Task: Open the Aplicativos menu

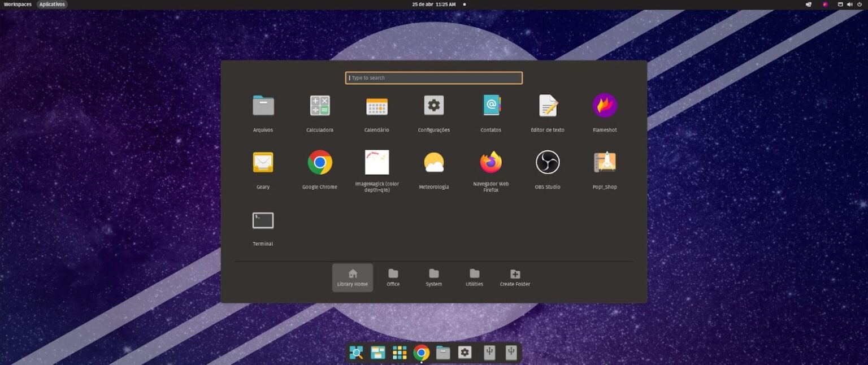Action: 52,4
